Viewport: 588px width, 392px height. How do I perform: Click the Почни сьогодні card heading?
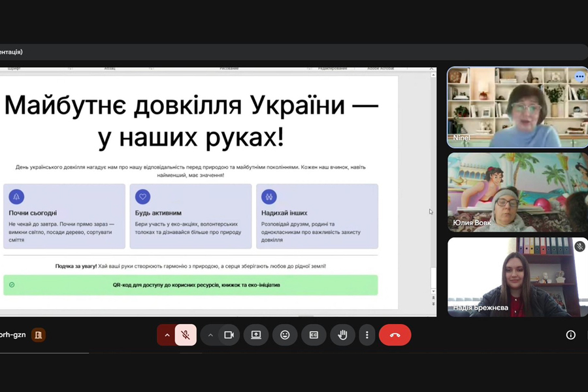33,213
